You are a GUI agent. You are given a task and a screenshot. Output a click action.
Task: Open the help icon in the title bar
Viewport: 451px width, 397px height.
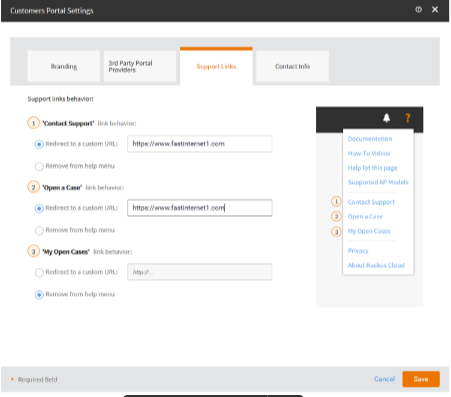(x=418, y=10)
